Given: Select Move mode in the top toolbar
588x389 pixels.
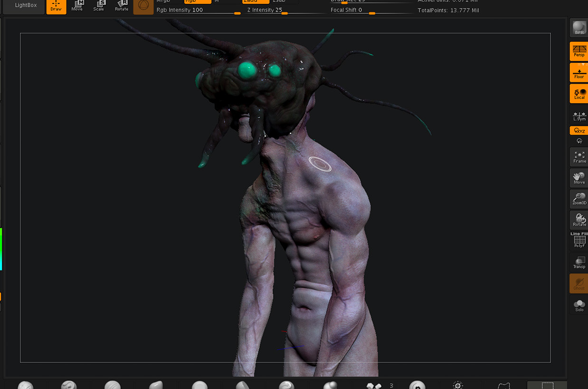Looking at the screenshot, I should click(x=77, y=7).
